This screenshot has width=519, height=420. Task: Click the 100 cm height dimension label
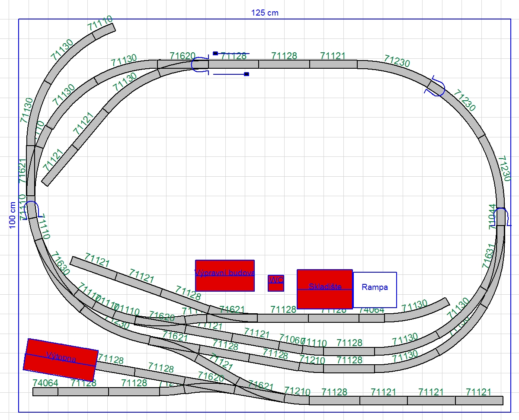tap(12, 215)
